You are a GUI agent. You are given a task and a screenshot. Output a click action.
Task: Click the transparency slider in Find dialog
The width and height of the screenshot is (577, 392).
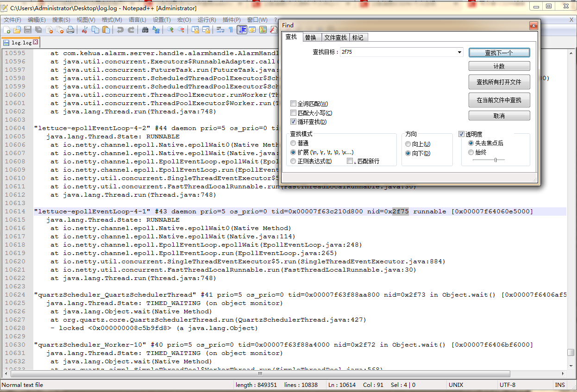pyautogui.click(x=489, y=160)
